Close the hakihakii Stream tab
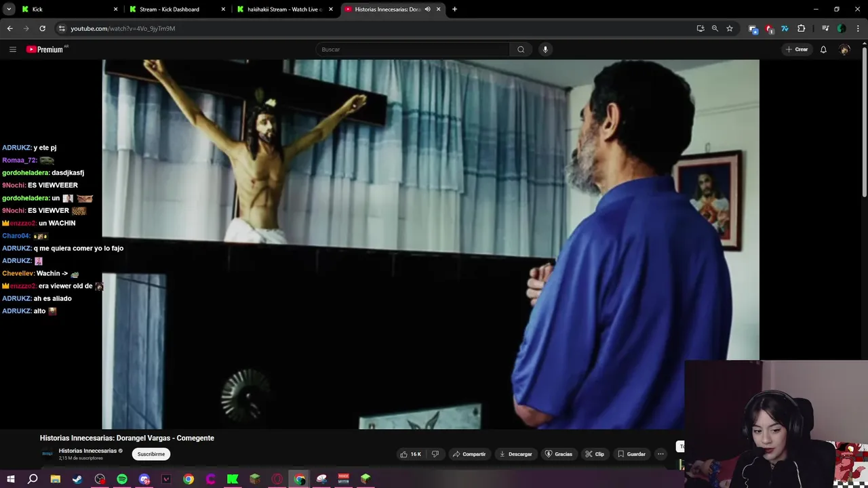The image size is (868, 488). (x=331, y=9)
